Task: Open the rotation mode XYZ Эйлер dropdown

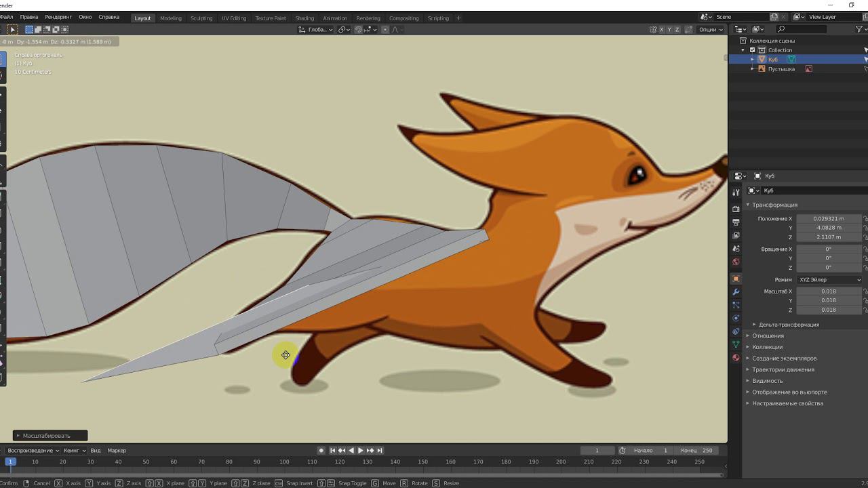Action: 829,280
